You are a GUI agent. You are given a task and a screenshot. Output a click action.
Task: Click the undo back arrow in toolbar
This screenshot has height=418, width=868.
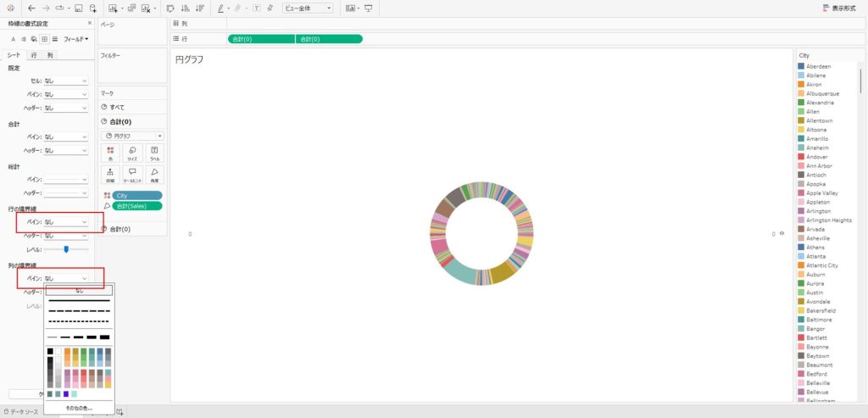click(31, 8)
